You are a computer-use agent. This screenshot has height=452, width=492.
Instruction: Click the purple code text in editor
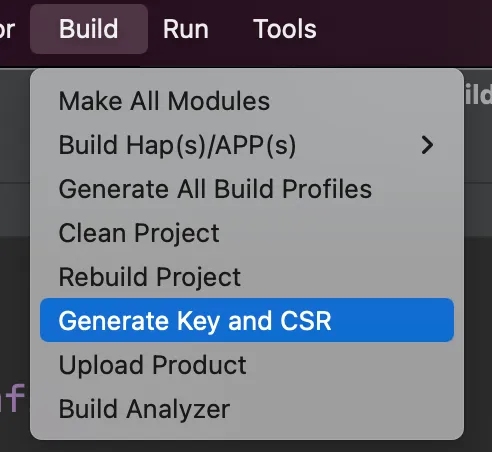12,398
